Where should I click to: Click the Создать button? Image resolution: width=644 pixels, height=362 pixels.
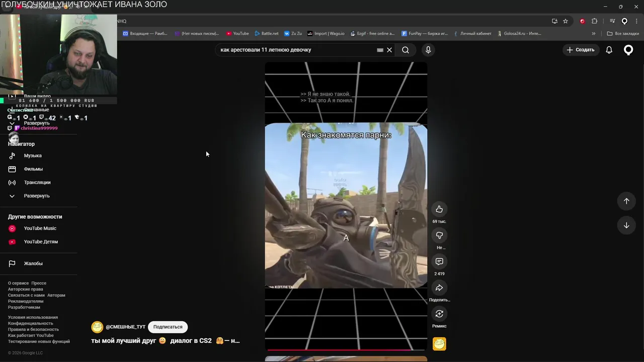click(581, 50)
